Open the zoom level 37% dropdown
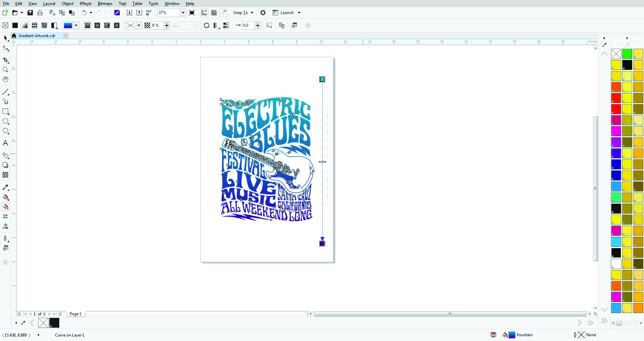The height and width of the screenshot is (341, 644). [x=182, y=12]
